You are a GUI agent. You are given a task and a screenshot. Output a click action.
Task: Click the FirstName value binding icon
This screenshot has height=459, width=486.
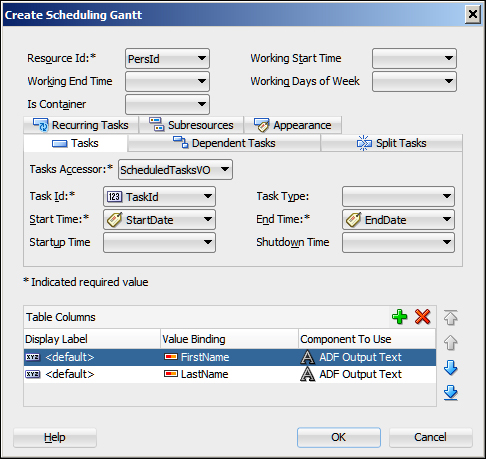tap(171, 357)
